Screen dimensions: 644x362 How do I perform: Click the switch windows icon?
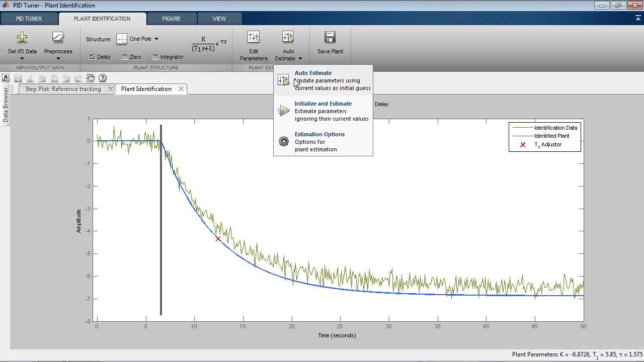[x=91, y=78]
